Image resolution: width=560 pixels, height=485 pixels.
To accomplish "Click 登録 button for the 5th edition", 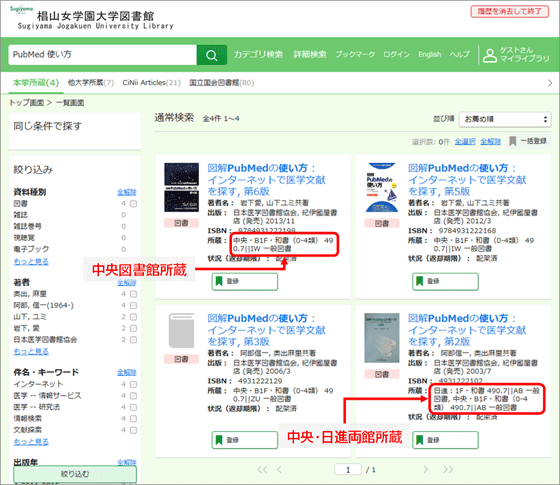I will [445, 281].
